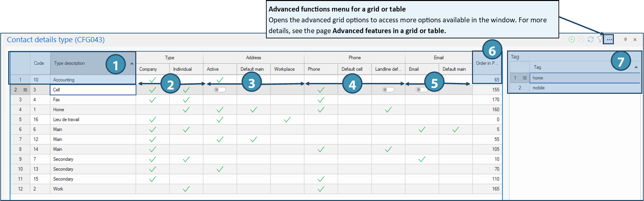Click the row handle icon beside tag home
The height and width of the screenshot is (201, 644).
click(x=525, y=78)
